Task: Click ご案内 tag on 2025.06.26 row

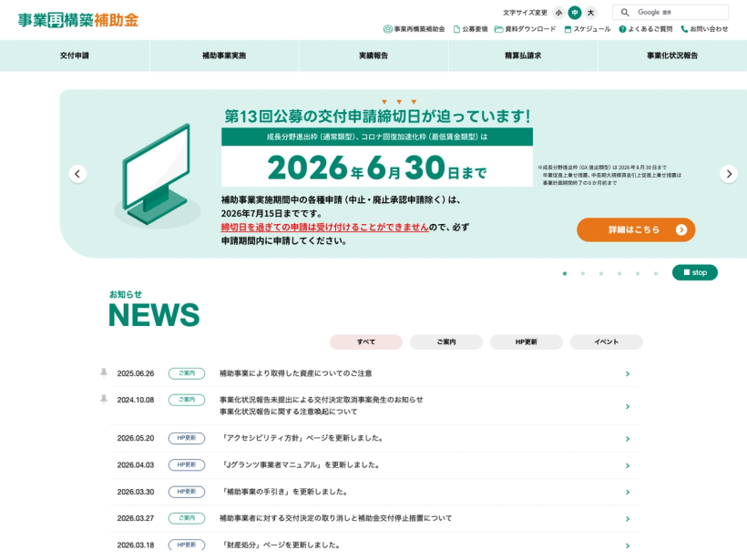Action: [x=187, y=373]
